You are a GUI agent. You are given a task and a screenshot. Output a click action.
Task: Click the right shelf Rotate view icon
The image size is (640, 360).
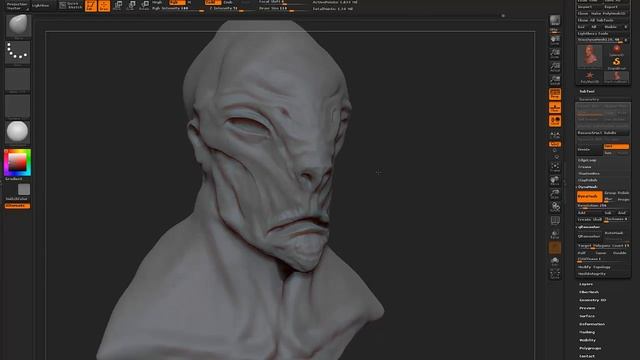pyautogui.click(x=555, y=207)
